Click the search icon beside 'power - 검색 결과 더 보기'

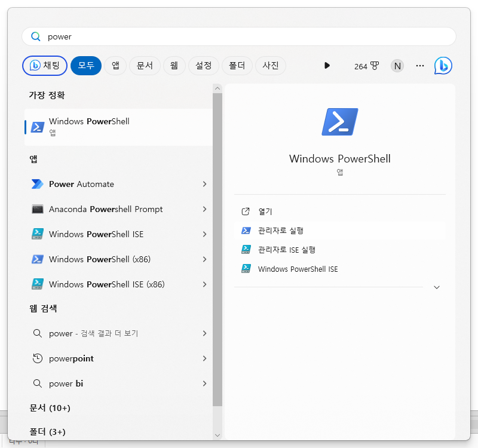[x=38, y=333]
